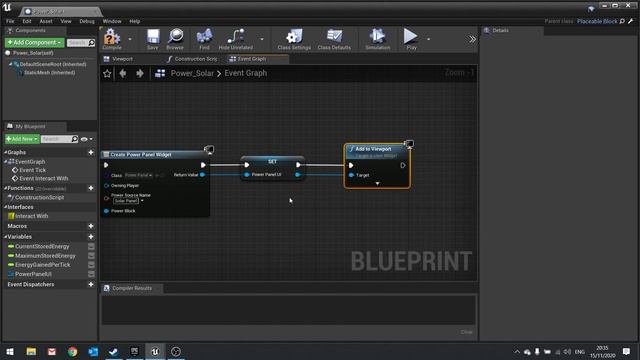The width and height of the screenshot is (640, 360).
Task: Open the Edit menu
Action: coord(27,21)
